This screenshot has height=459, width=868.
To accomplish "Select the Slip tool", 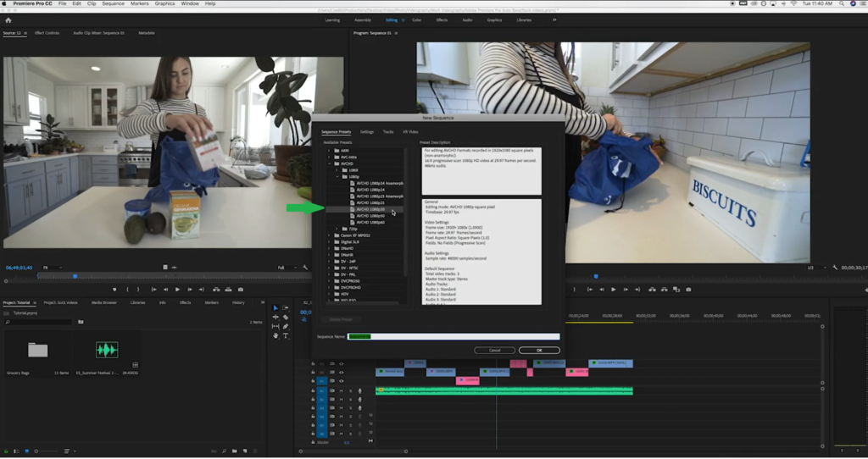I will coord(275,326).
